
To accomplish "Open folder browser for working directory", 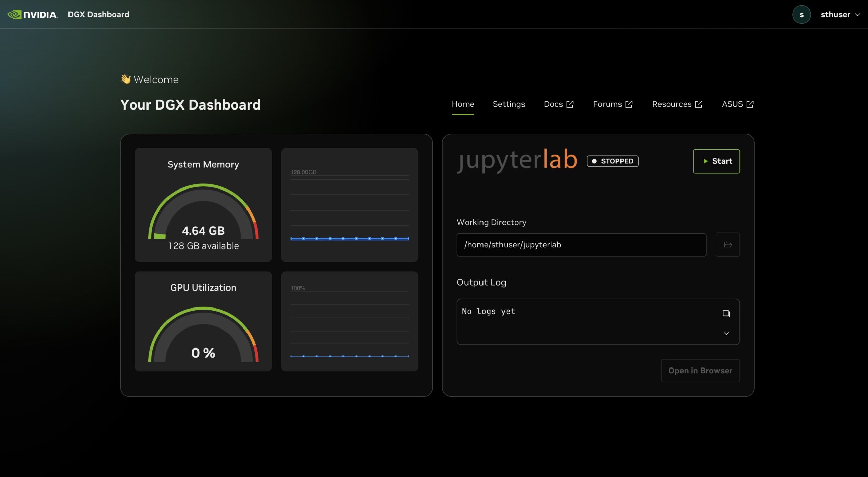I will click(x=728, y=244).
